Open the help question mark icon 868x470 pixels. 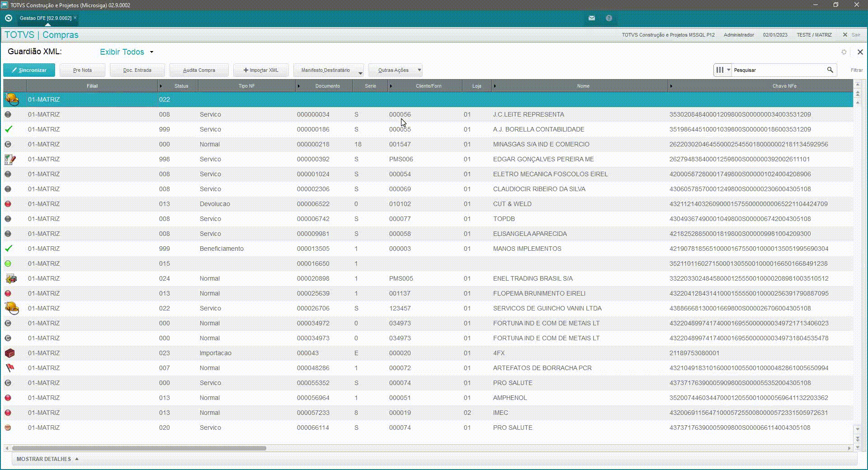tap(609, 18)
